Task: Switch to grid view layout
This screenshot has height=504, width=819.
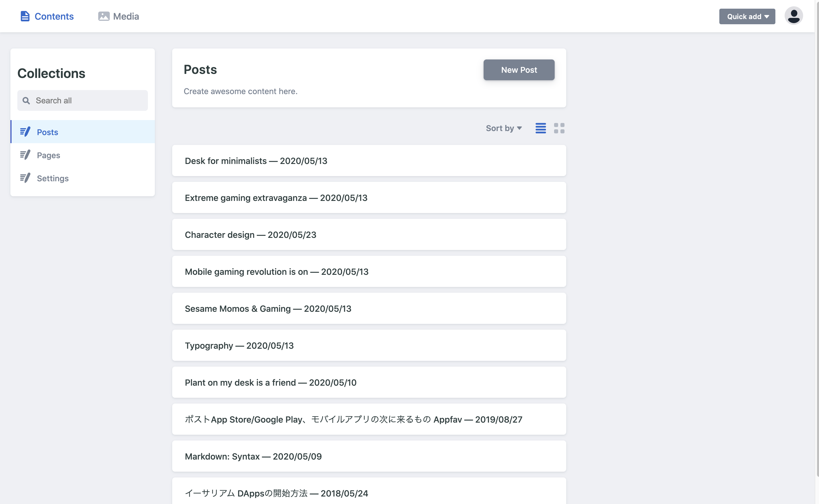Action: 559,128
